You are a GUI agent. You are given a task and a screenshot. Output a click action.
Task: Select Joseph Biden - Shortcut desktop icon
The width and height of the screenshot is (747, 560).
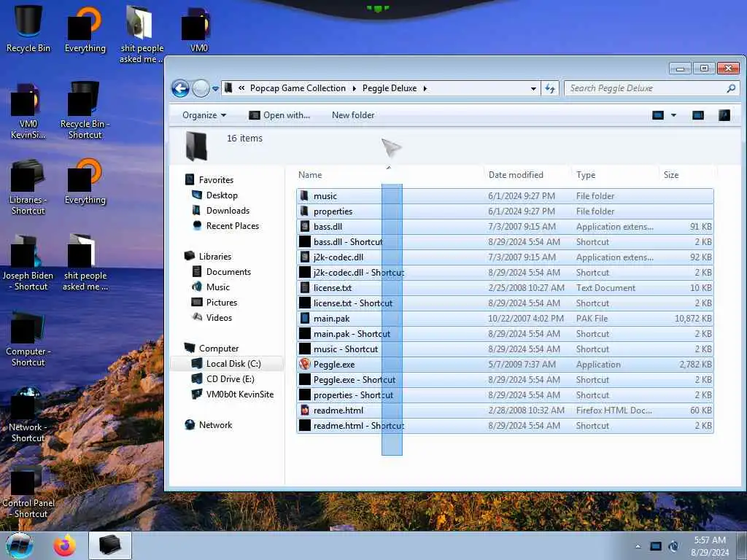click(x=28, y=262)
